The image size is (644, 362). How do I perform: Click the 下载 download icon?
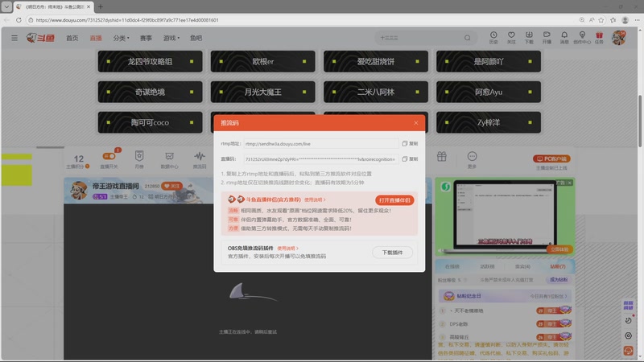(529, 38)
